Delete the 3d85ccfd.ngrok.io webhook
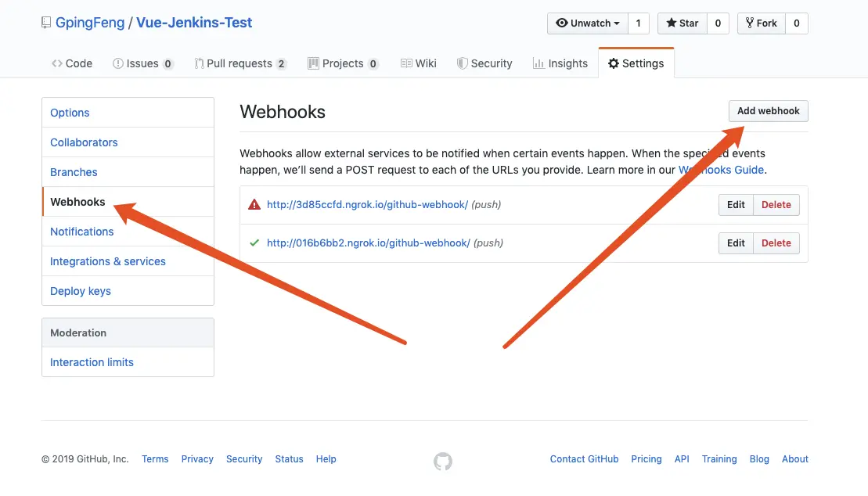 point(776,205)
